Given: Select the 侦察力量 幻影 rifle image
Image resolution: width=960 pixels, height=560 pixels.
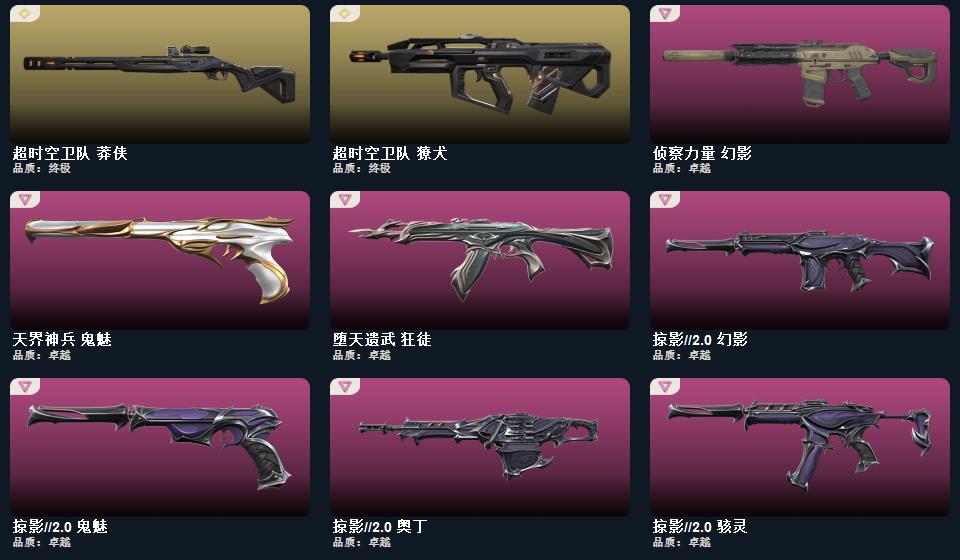Looking at the screenshot, I should (x=800, y=74).
